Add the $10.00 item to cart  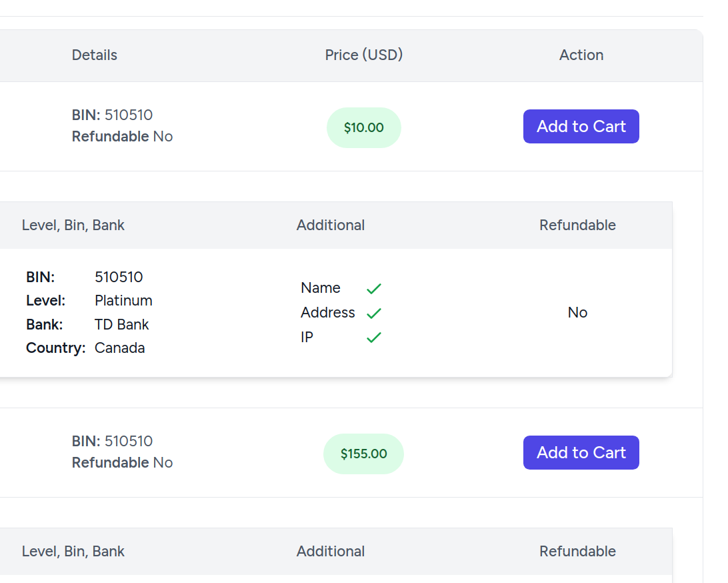(581, 127)
